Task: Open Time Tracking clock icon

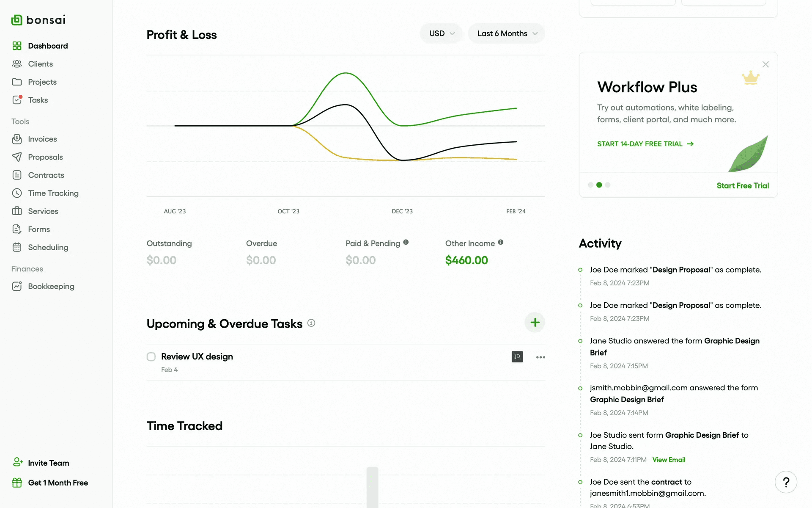Action: point(17,193)
